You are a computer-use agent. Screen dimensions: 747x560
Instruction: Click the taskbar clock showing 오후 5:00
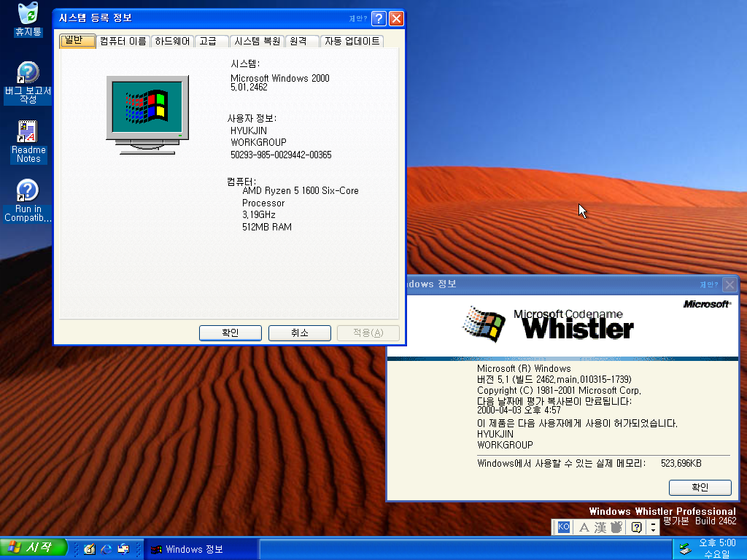(x=717, y=548)
